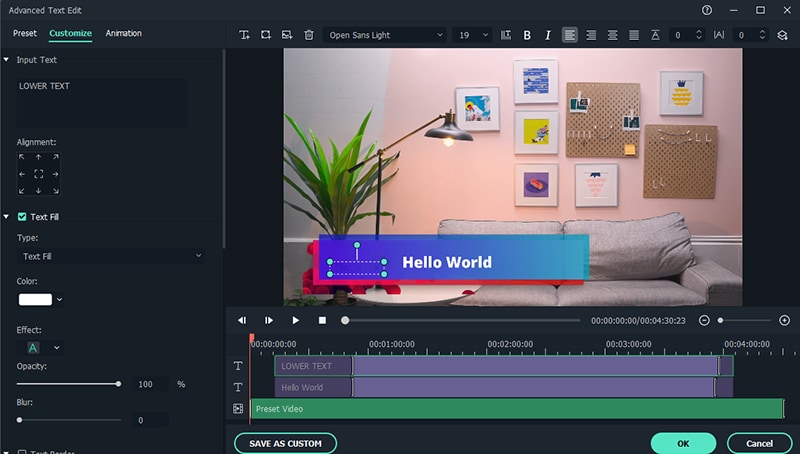Click the SAVE AS CUSTOM button
The height and width of the screenshot is (454, 800).
click(x=285, y=443)
